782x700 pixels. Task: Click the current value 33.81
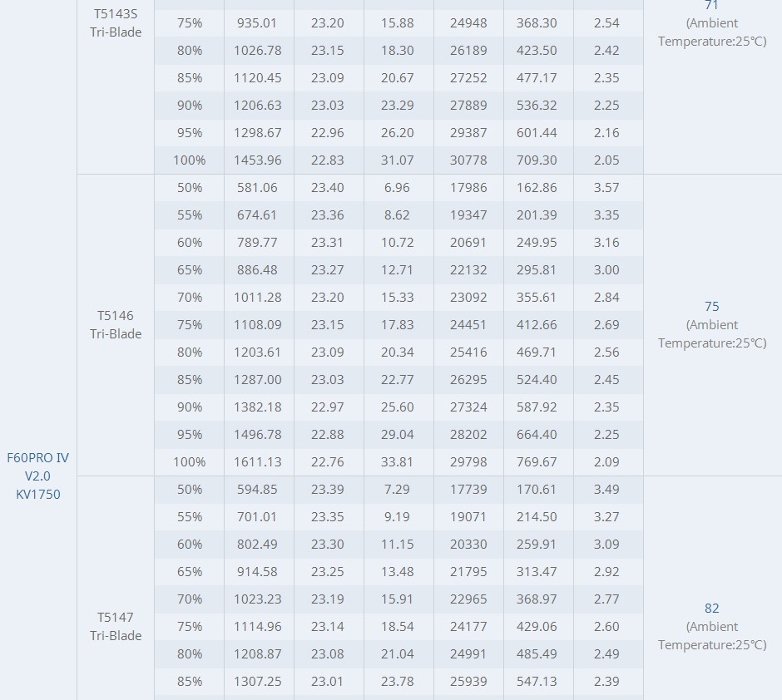(x=398, y=461)
